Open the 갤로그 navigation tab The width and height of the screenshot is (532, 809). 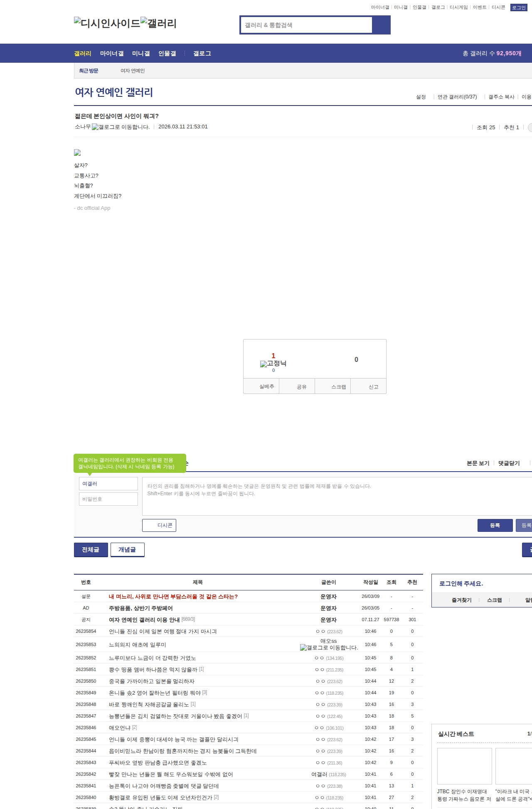(202, 53)
